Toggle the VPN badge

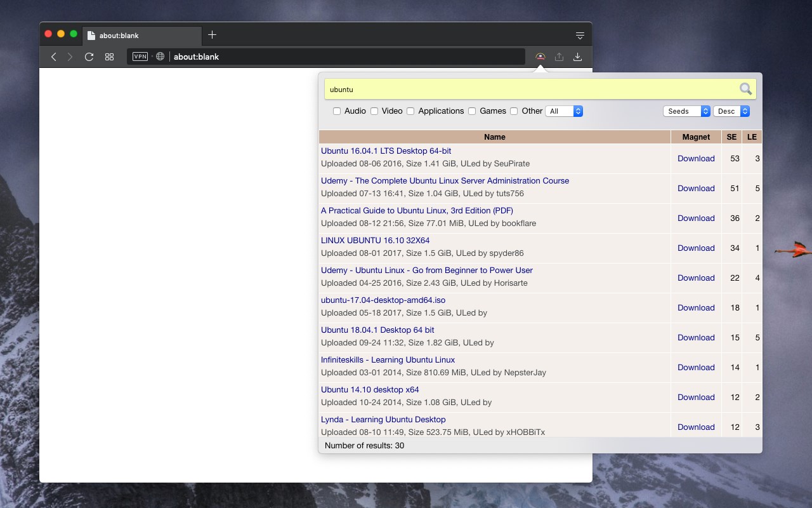[140, 57]
